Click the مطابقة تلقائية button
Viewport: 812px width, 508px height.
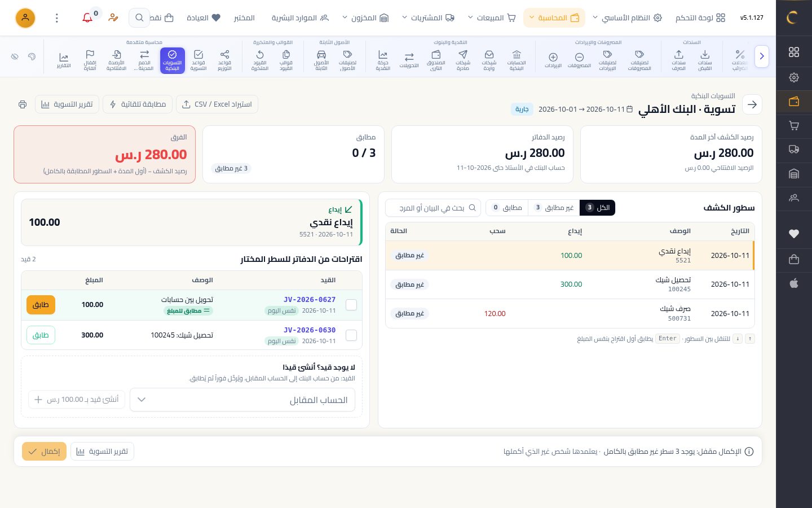138,104
